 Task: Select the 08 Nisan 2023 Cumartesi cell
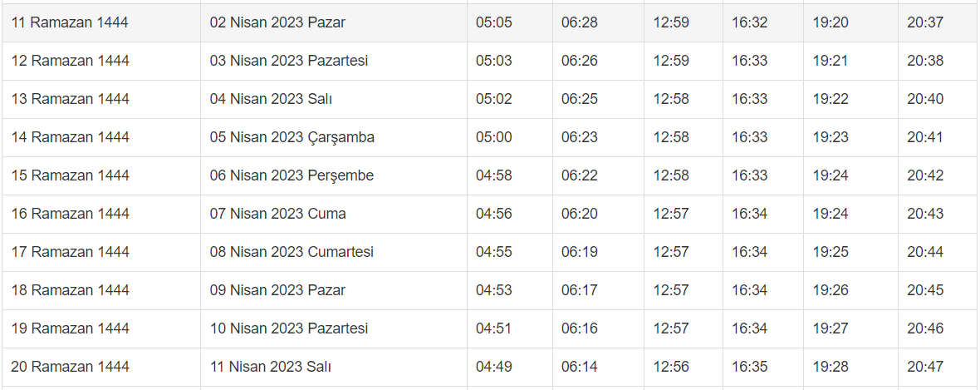tap(292, 252)
